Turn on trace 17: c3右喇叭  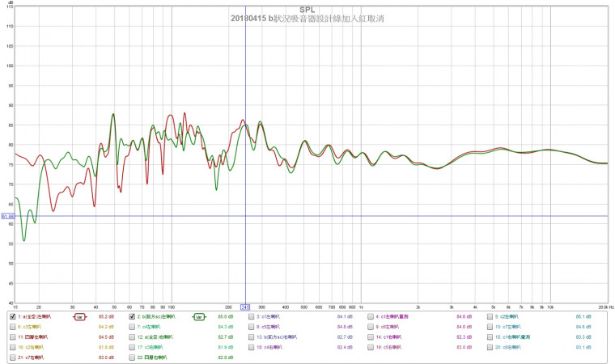pyautogui.click(x=132, y=347)
